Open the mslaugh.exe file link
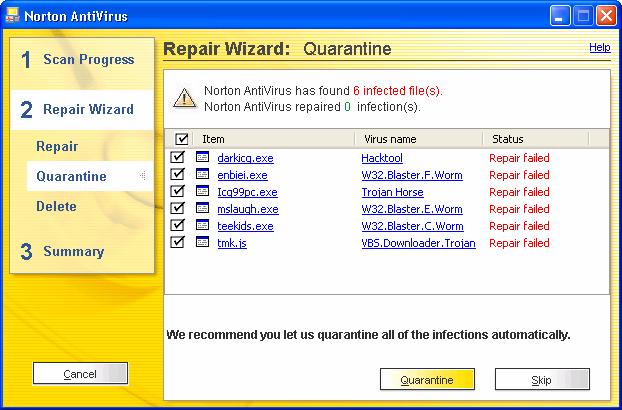Viewport: 622px width, 410px height. tap(248, 209)
